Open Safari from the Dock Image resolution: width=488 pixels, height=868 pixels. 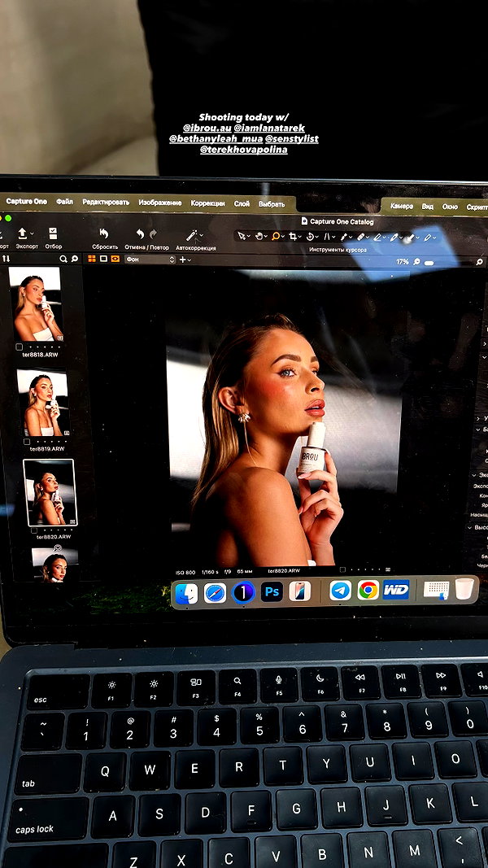[x=215, y=593]
